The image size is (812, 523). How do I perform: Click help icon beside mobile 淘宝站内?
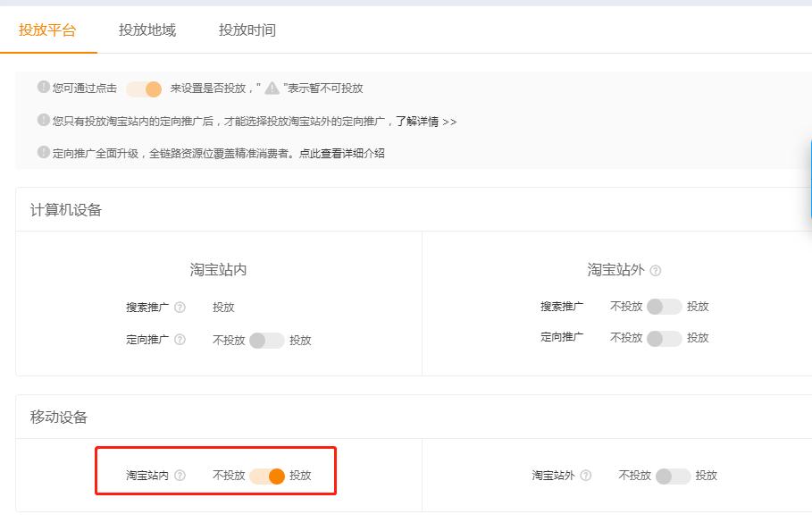(180, 476)
